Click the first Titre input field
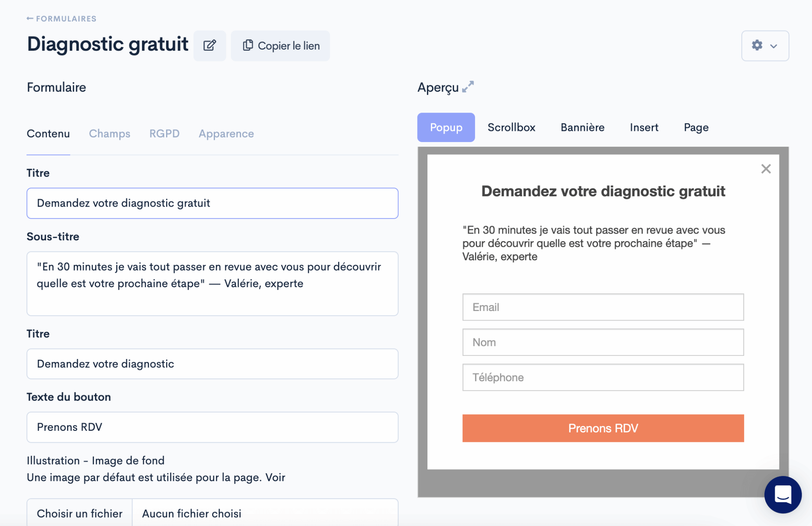Image resolution: width=812 pixels, height=526 pixels. tap(213, 203)
